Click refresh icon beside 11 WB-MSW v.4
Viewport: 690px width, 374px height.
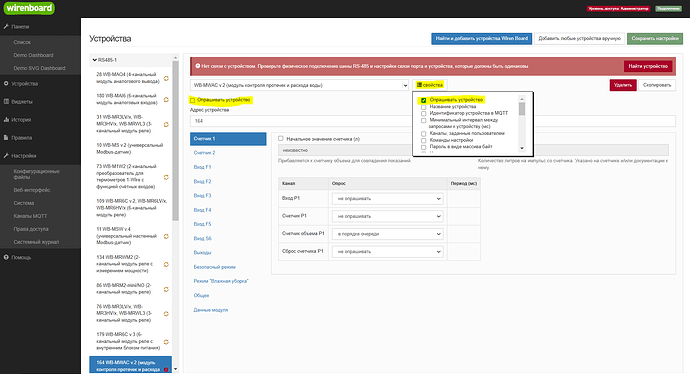tap(166, 236)
